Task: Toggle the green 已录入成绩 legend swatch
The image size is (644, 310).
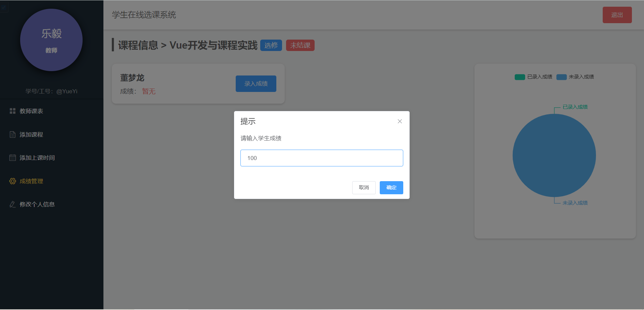Action: [x=520, y=77]
